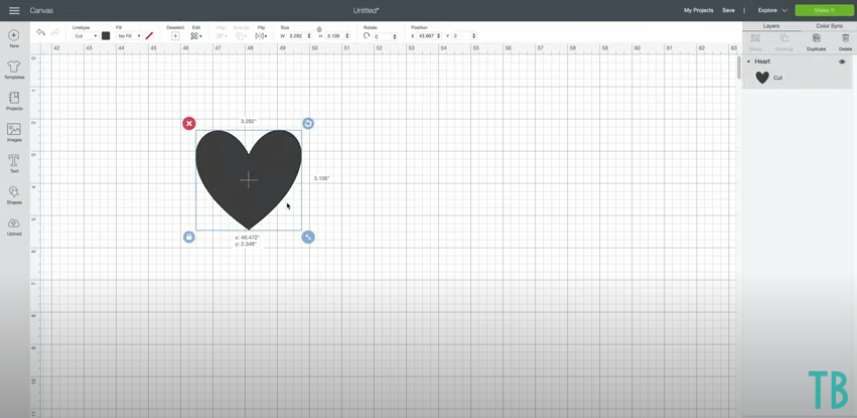Open the hamburger main menu
Viewport: 857px width, 418px height.
(14, 10)
